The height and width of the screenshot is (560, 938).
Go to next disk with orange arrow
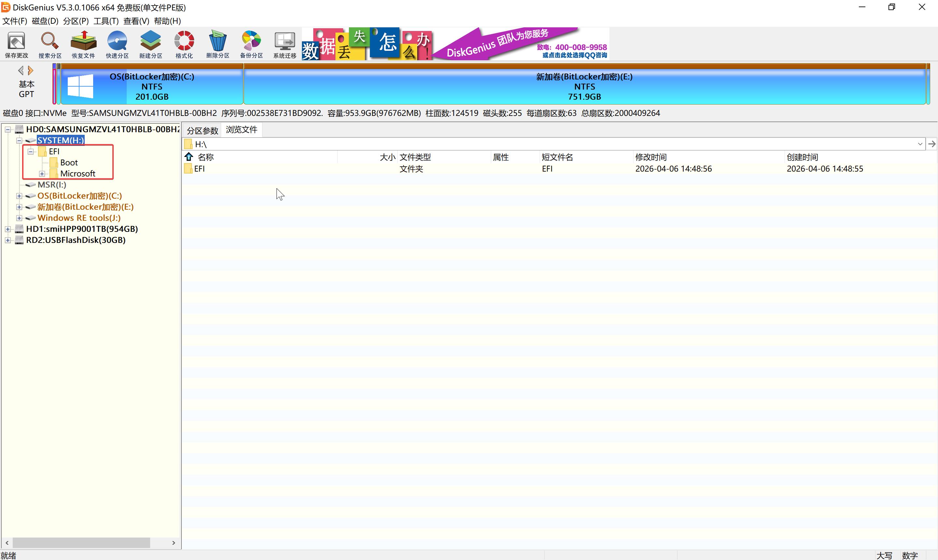click(31, 71)
